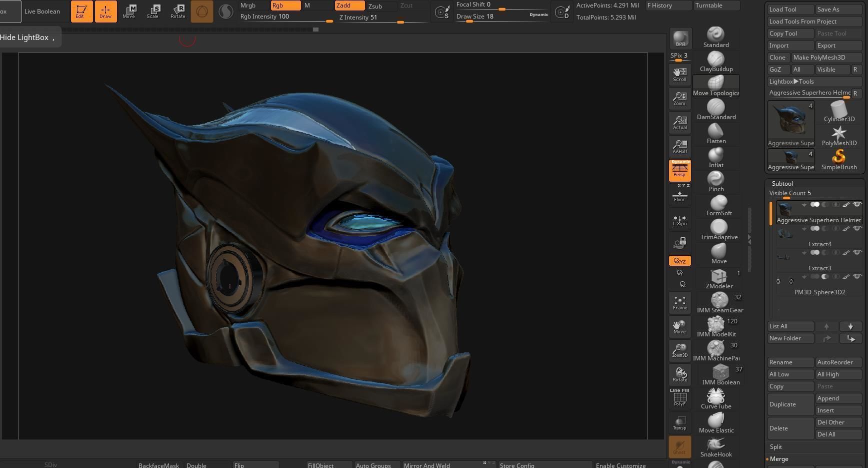Toggle Rgb painting mode
Image resolution: width=868 pixels, height=468 pixels.
coord(285,6)
